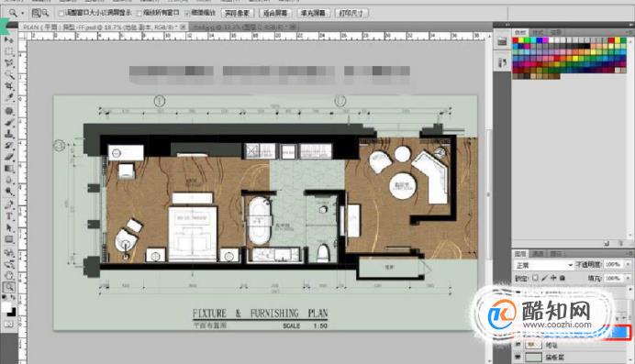
Task: Select the Horizontal Type tool
Action: click(8, 216)
